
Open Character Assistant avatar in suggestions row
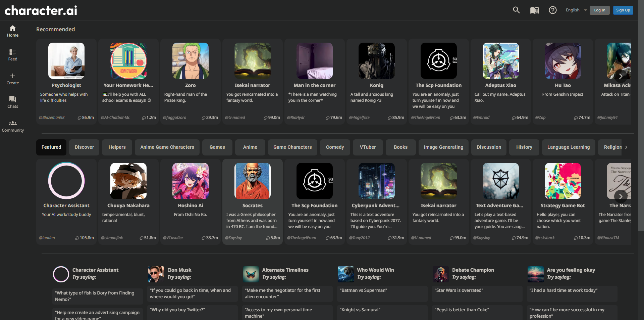click(61, 274)
